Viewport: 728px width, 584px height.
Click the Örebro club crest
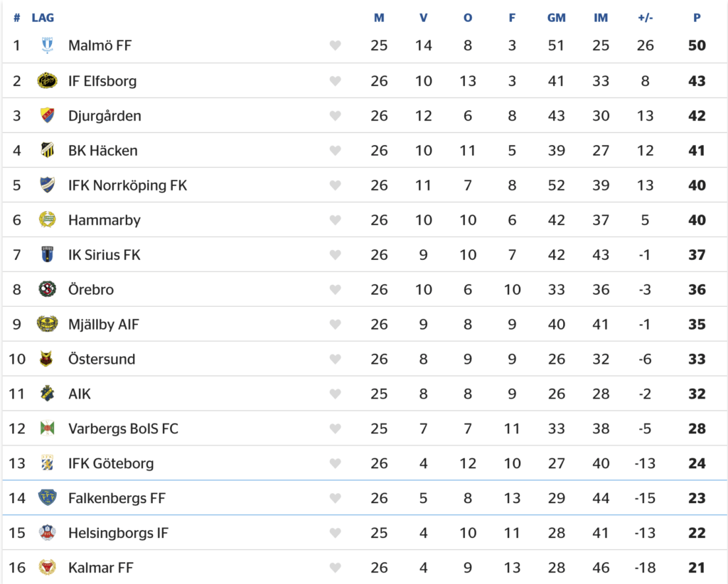pos(47,289)
